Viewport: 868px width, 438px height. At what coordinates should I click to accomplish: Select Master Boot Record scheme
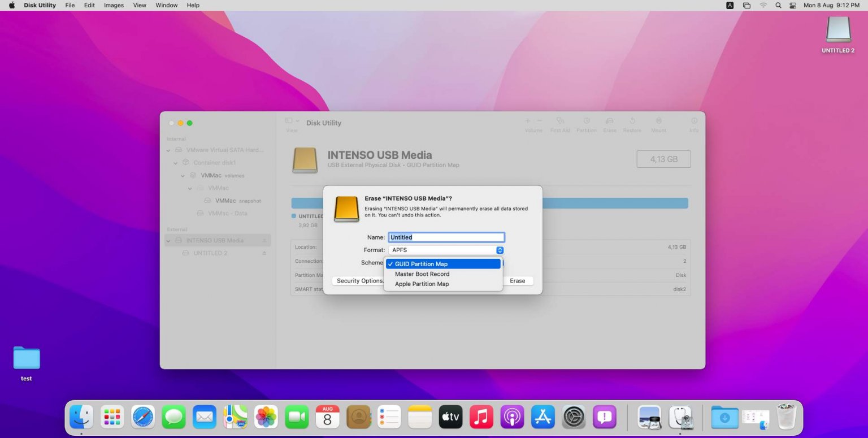click(x=422, y=274)
